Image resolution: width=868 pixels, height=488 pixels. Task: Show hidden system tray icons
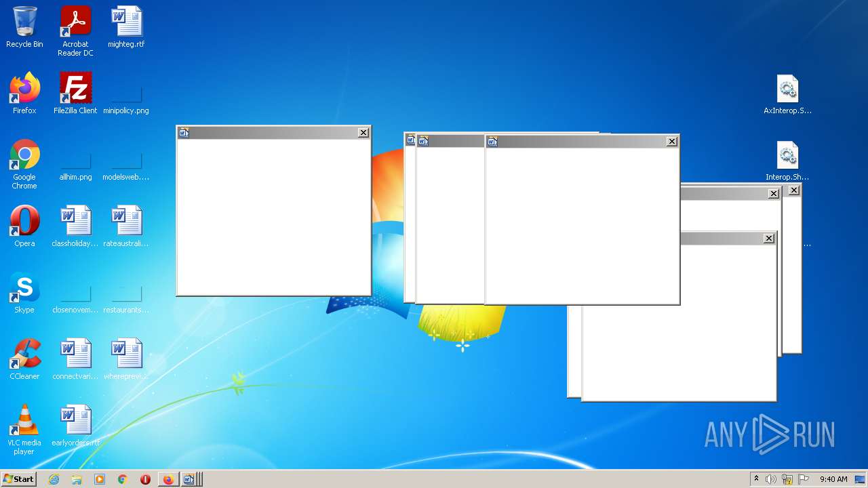click(x=756, y=479)
